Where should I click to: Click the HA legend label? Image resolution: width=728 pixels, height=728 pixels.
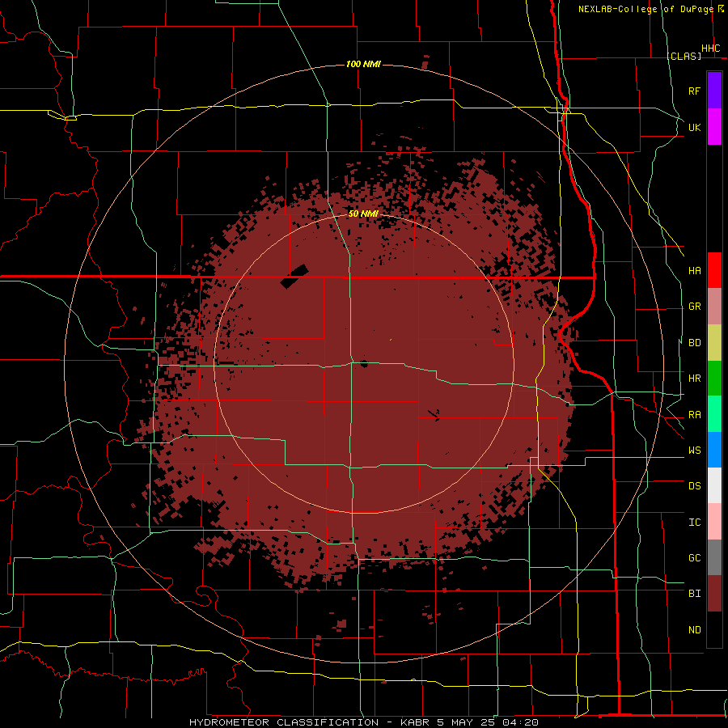coord(694,271)
